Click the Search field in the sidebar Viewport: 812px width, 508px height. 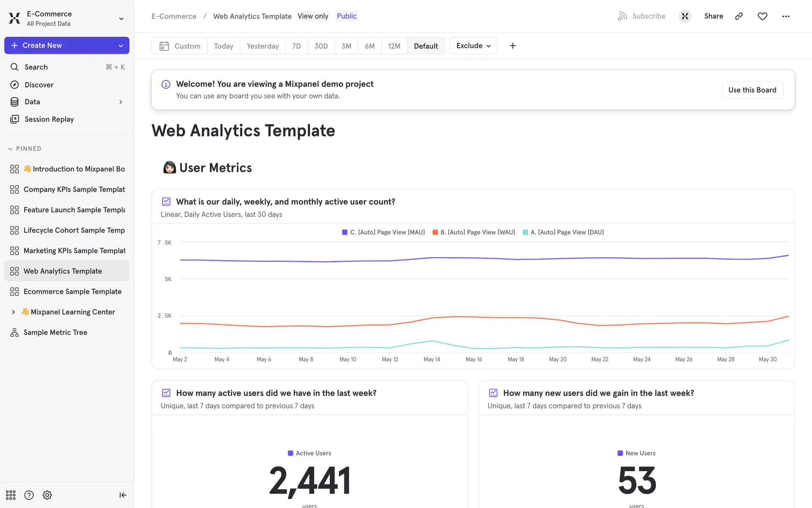[x=67, y=67]
